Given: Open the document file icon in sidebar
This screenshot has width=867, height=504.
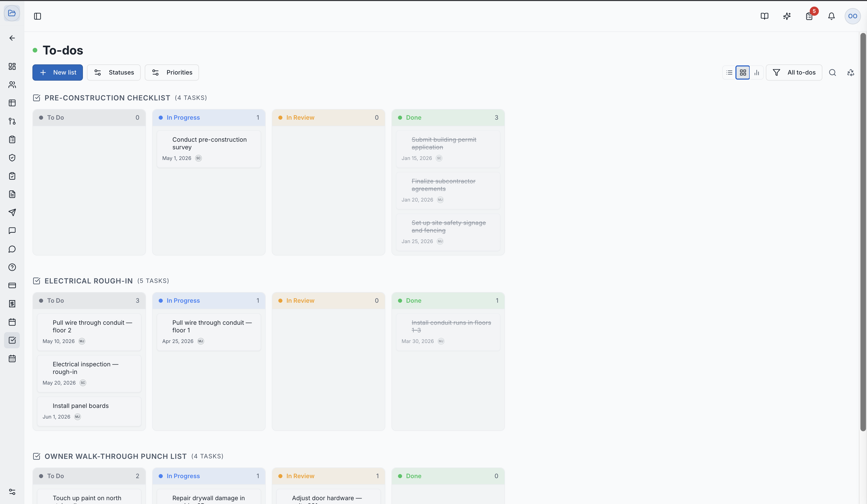Looking at the screenshot, I should (x=12, y=194).
